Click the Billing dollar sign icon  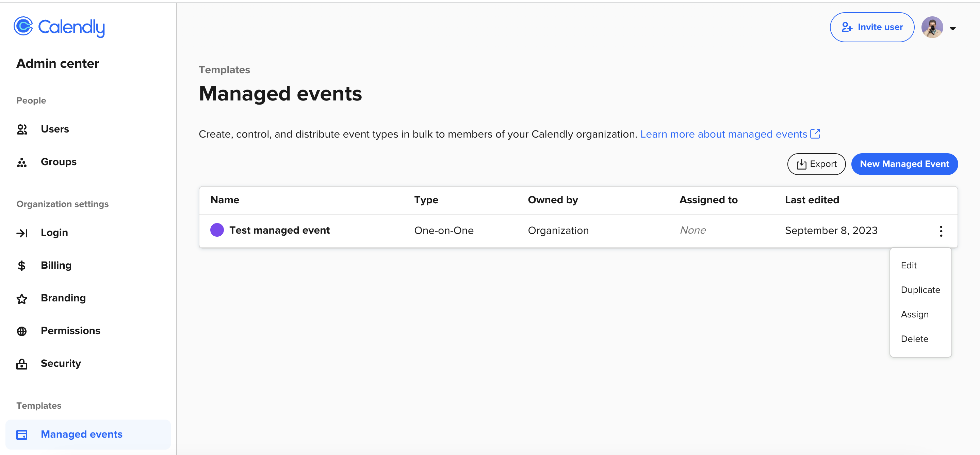[x=22, y=265]
